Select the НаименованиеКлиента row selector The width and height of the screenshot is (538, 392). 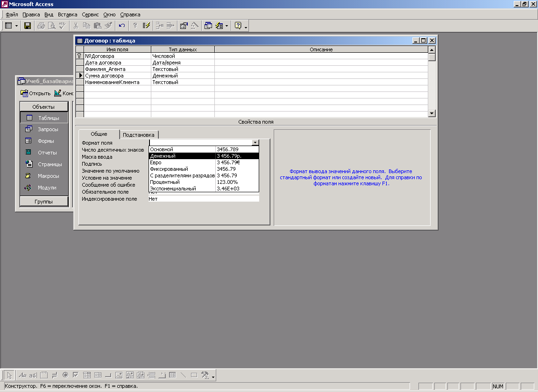(79, 82)
